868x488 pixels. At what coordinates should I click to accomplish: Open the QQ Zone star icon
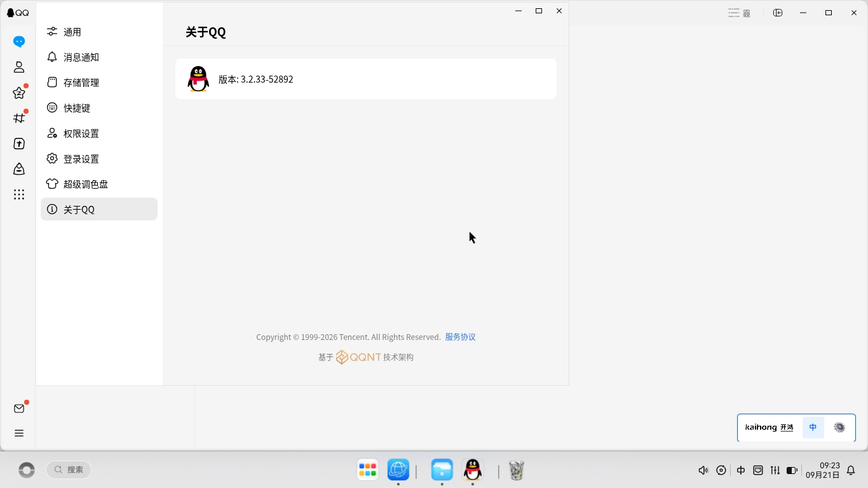point(19,93)
